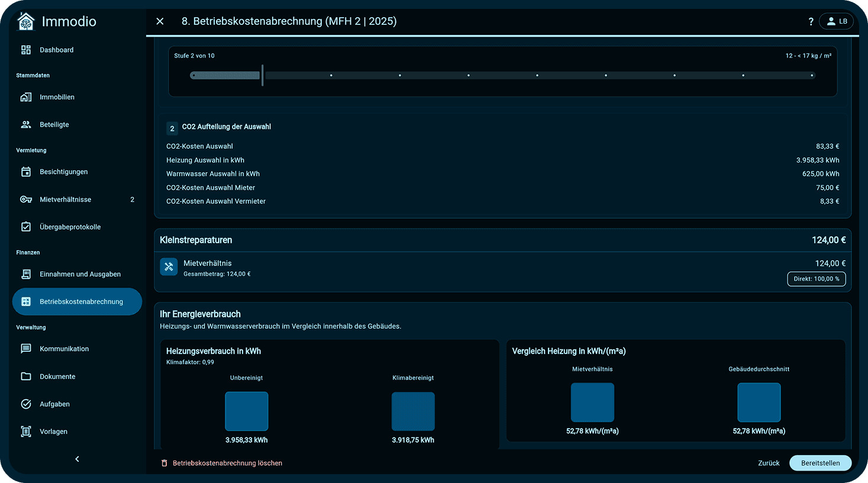Click the Direkt: 100,00 % badge
Image resolution: width=868 pixels, height=483 pixels.
(817, 279)
